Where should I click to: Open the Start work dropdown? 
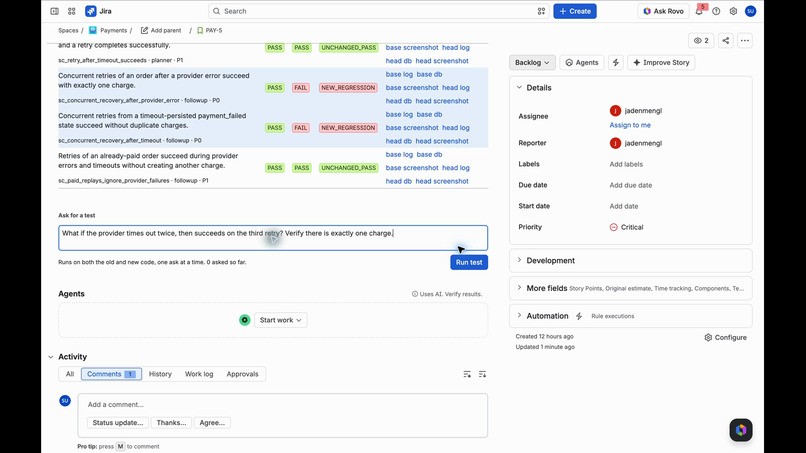pos(280,320)
